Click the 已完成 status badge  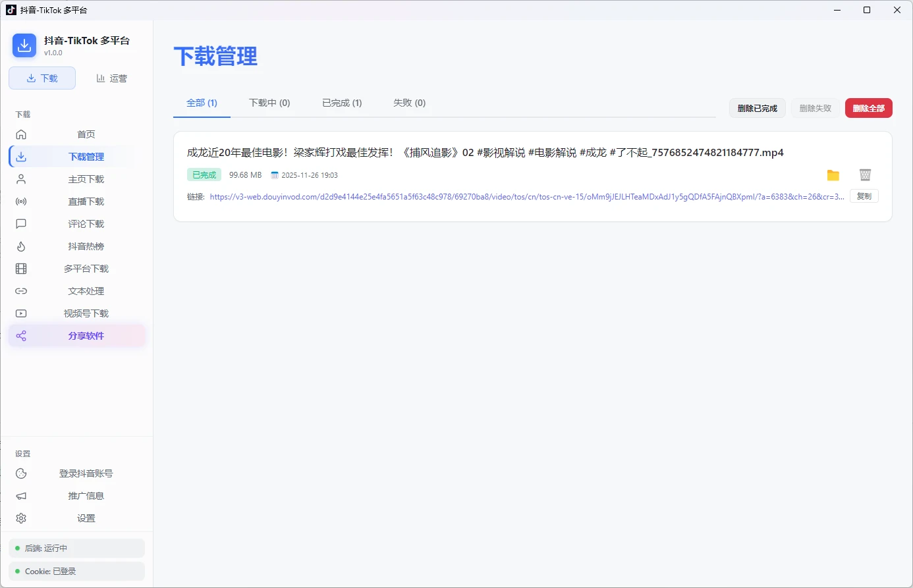[204, 175]
